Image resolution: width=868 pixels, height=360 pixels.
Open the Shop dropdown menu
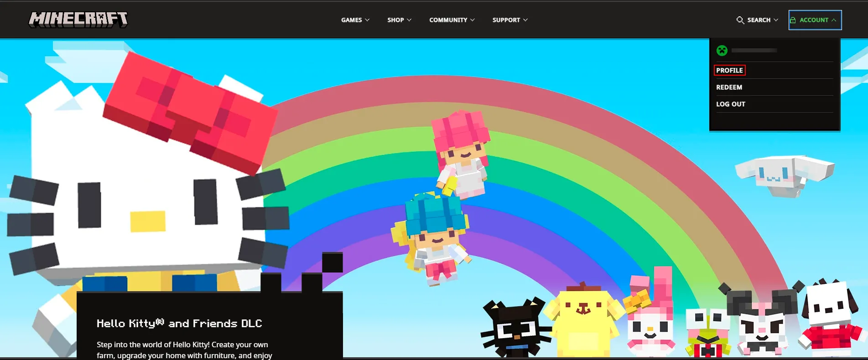[399, 20]
